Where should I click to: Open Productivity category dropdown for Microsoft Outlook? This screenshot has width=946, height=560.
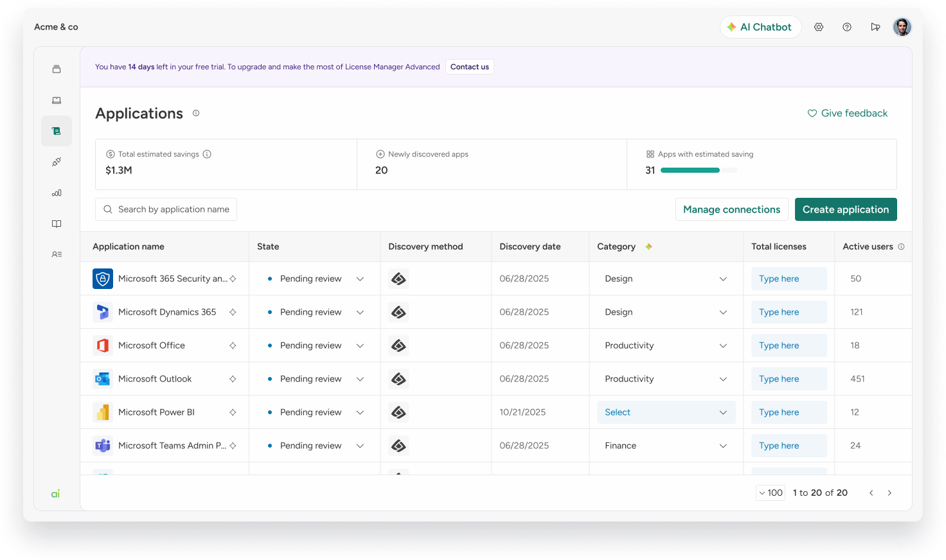pyautogui.click(x=666, y=379)
